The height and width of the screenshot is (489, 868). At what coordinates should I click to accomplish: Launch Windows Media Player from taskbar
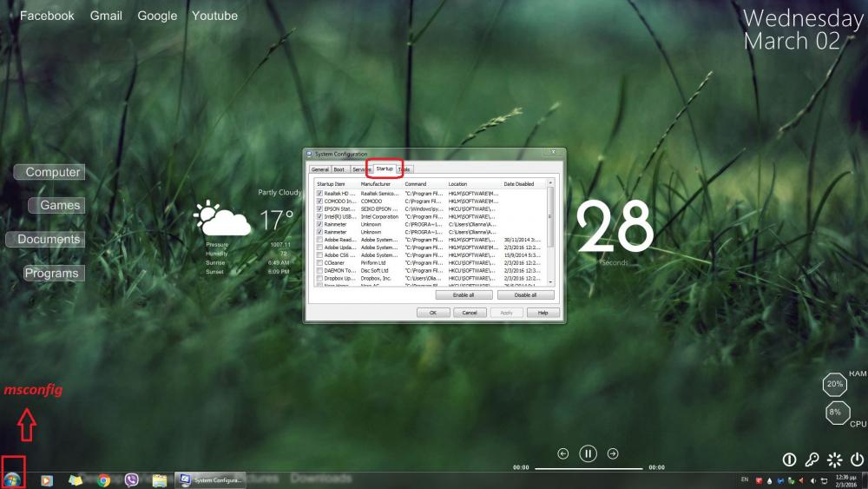click(x=47, y=480)
